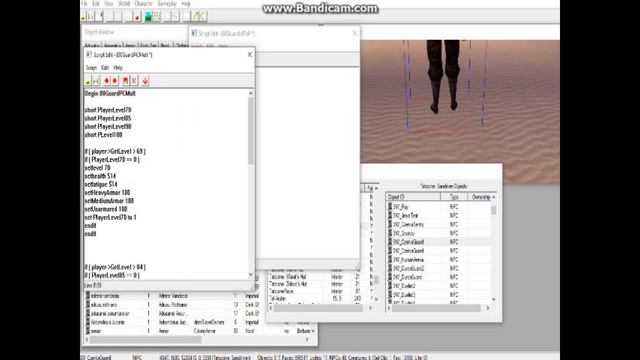640x360 pixels.
Task: Close the front Script Edit window
Action: pyautogui.click(x=250, y=54)
